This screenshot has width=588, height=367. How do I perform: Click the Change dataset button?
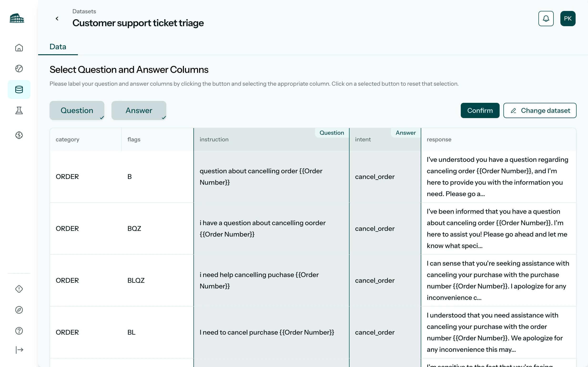click(x=540, y=110)
